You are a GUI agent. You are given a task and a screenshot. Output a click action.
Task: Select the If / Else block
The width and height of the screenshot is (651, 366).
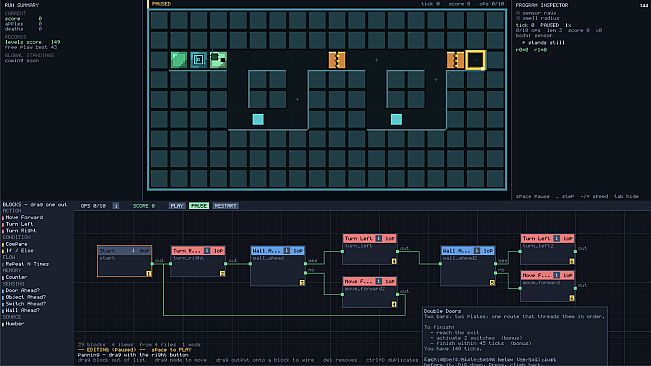point(20,251)
